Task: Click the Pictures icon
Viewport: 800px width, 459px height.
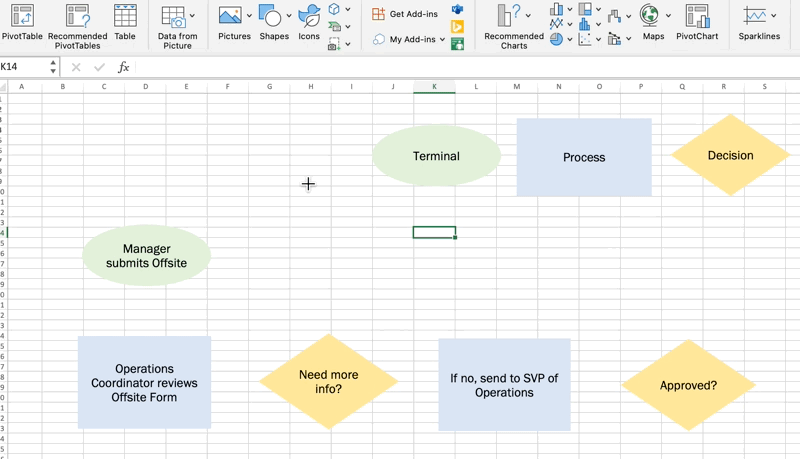Action: (x=231, y=16)
